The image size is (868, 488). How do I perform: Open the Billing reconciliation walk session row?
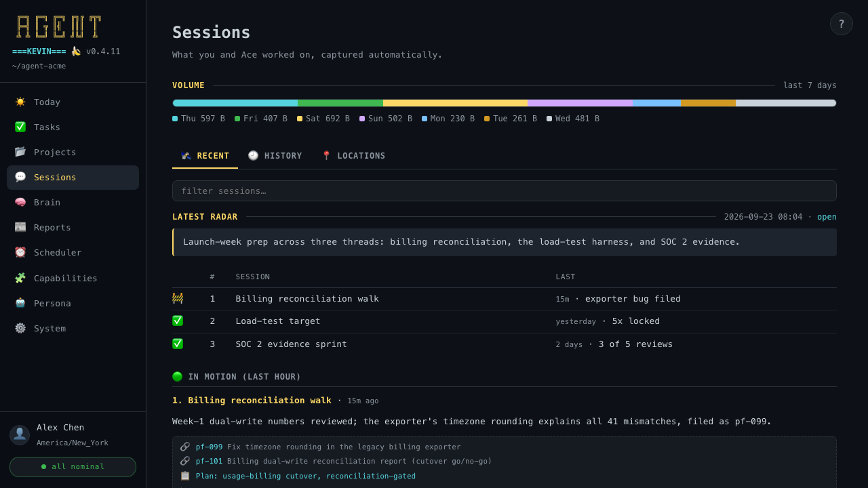click(505, 299)
